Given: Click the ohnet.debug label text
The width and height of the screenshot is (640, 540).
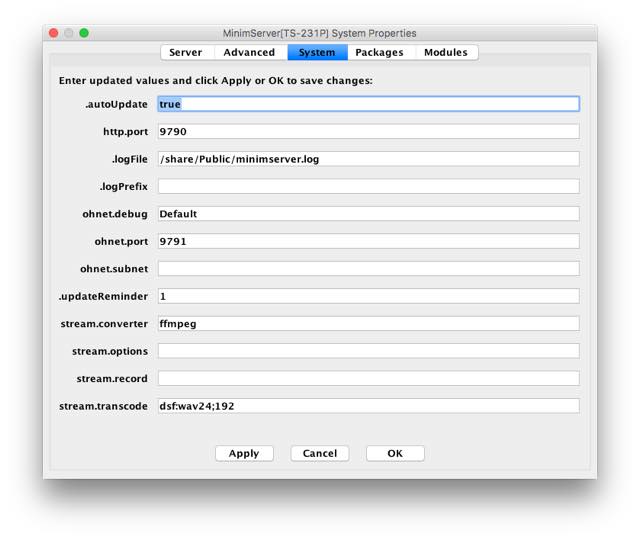Looking at the screenshot, I should [115, 214].
